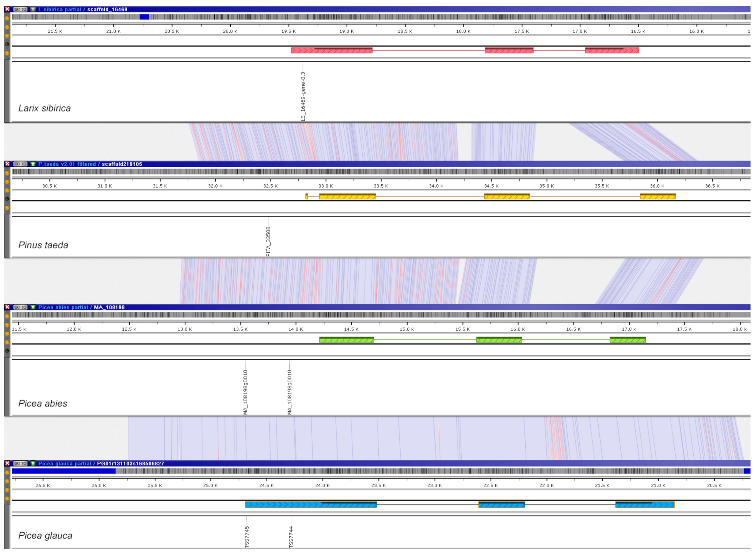This screenshot has height=554, width=756.
Task: Click large blue block in Picea glauca overview bar
Action: click(64, 471)
